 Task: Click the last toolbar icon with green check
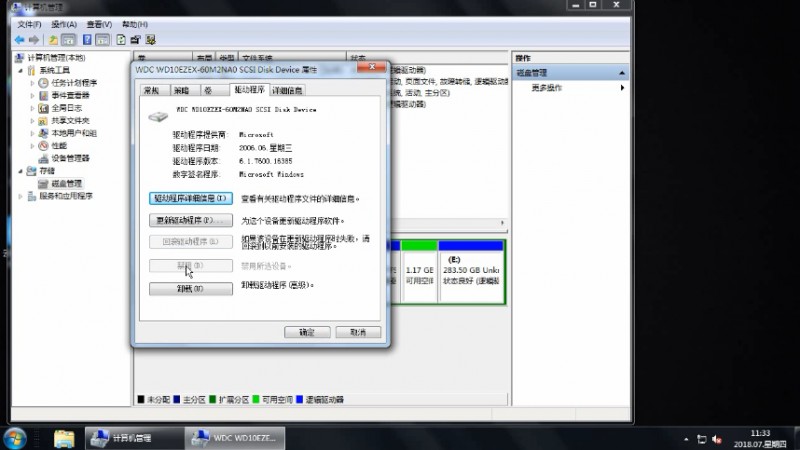pos(151,40)
